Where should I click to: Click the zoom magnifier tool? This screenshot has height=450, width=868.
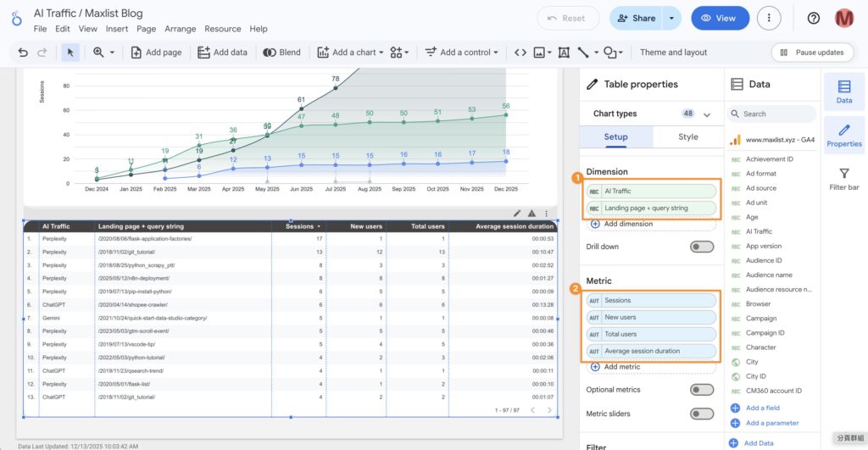click(x=98, y=52)
